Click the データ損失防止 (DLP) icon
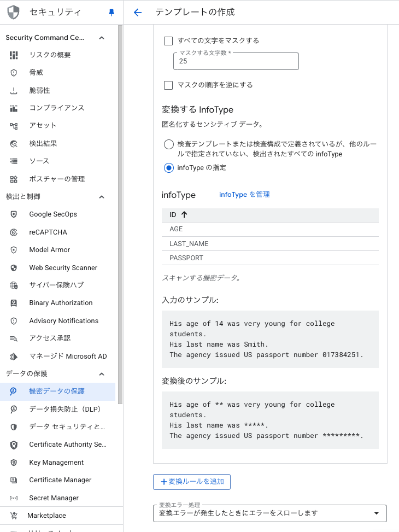Viewport: 399px width, 532px height. [14, 409]
